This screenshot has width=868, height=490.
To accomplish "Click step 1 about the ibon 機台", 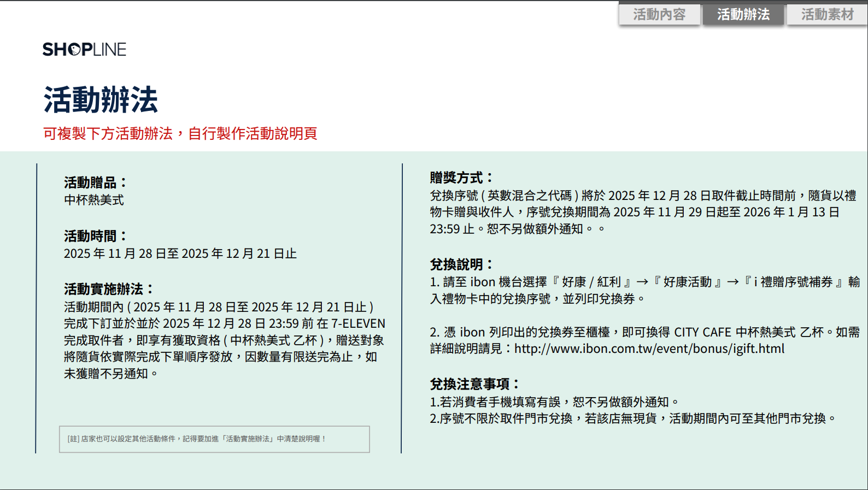I will point(644,290).
